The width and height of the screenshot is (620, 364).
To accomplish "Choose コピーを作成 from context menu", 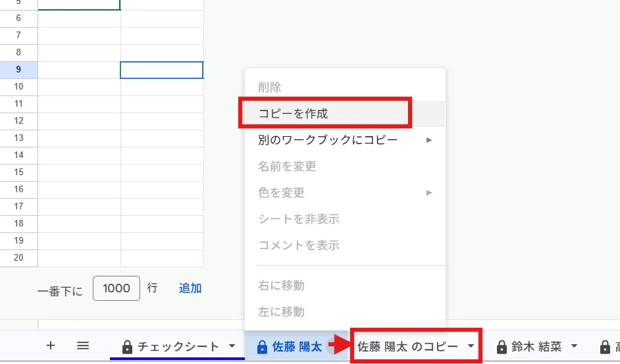I will 345,114.
